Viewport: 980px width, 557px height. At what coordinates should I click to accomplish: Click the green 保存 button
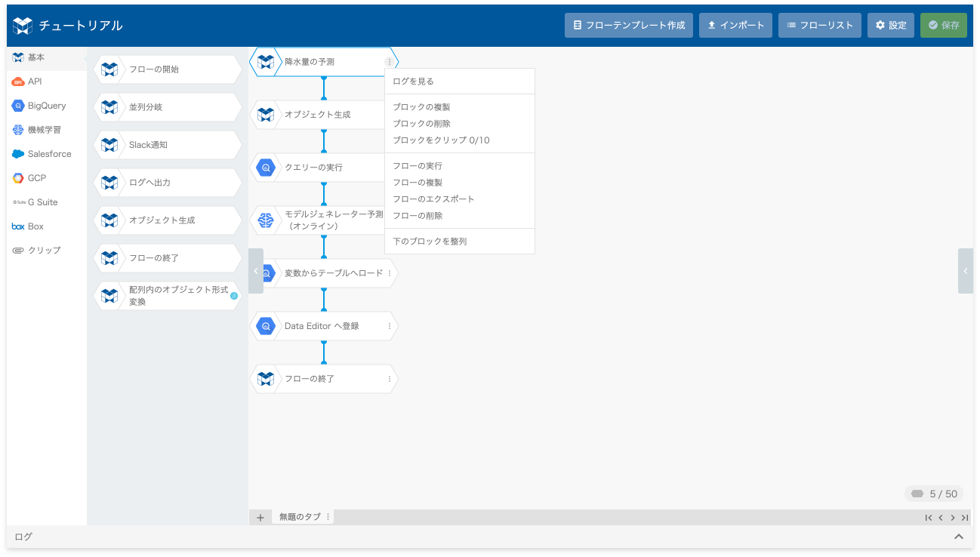point(944,25)
